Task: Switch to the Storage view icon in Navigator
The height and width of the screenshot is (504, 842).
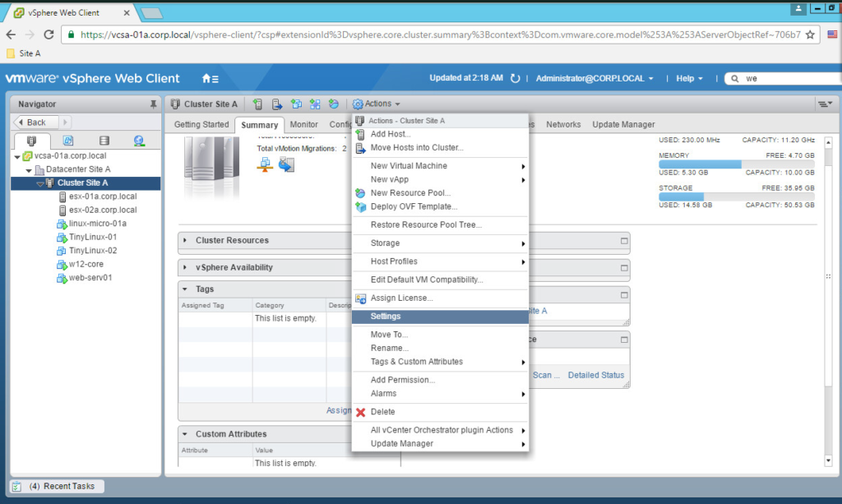Action: 104,141
